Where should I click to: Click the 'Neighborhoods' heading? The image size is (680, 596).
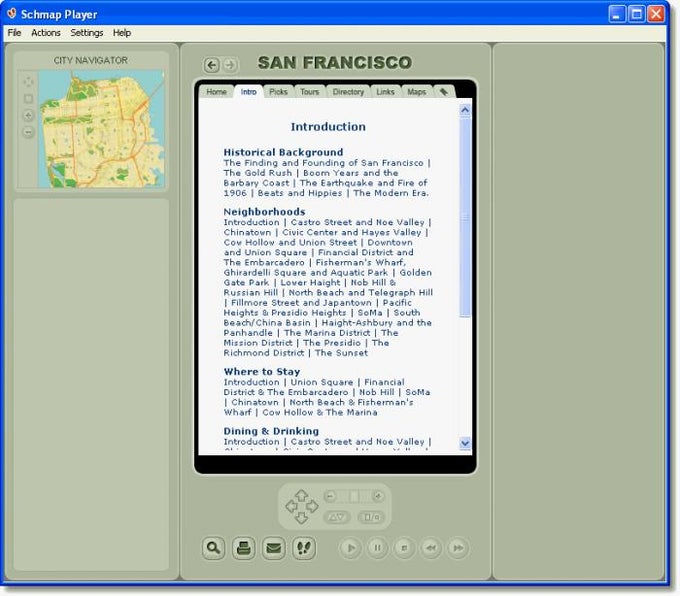click(264, 212)
